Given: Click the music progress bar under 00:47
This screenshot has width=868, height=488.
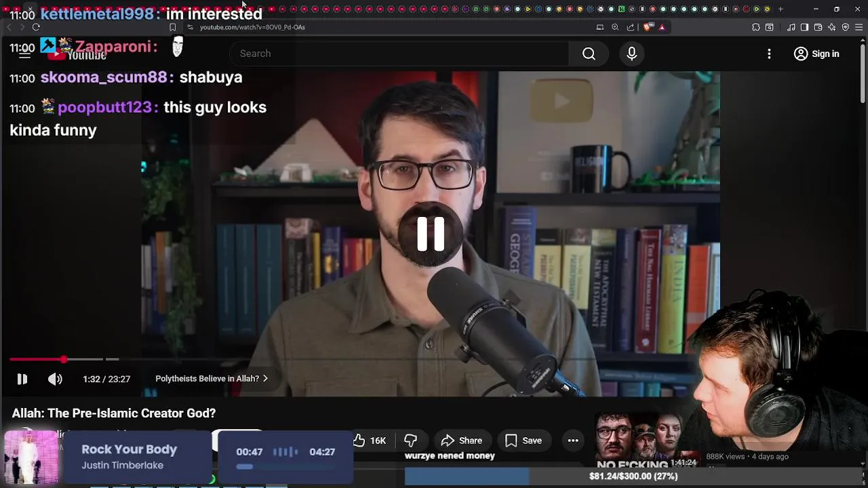Looking at the screenshot, I should pos(285,466).
